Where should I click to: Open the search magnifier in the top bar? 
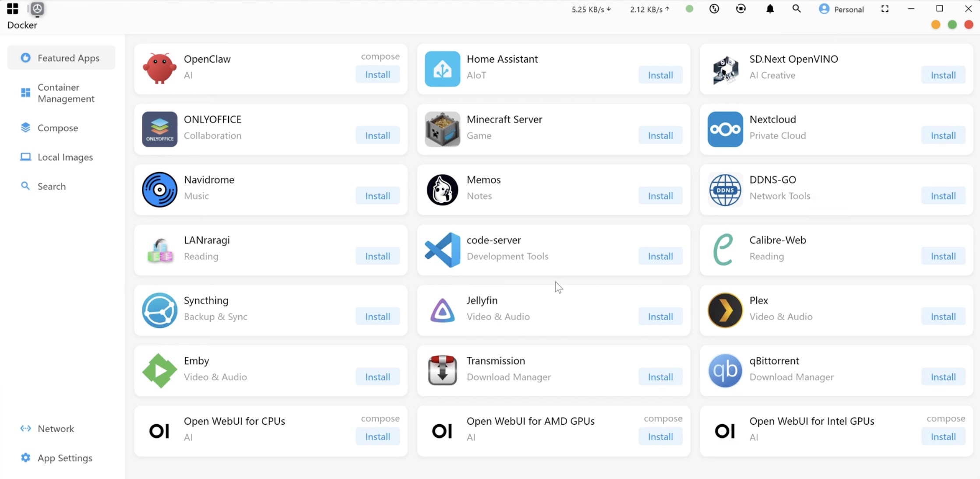(797, 9)
